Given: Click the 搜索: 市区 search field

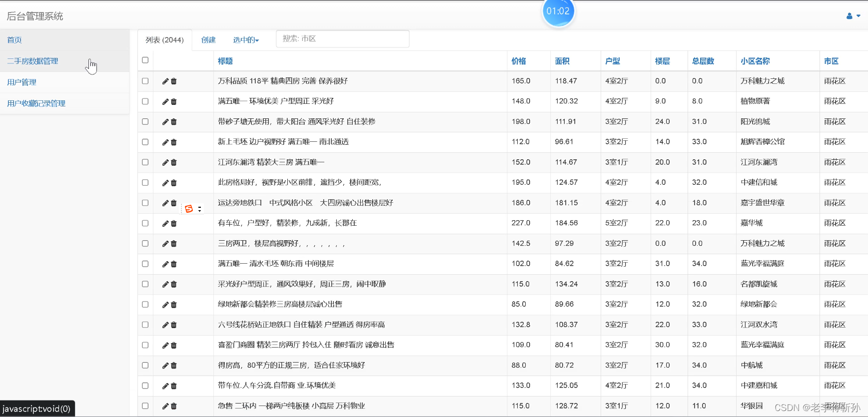Looking at the screenshot, I should 343,39.
